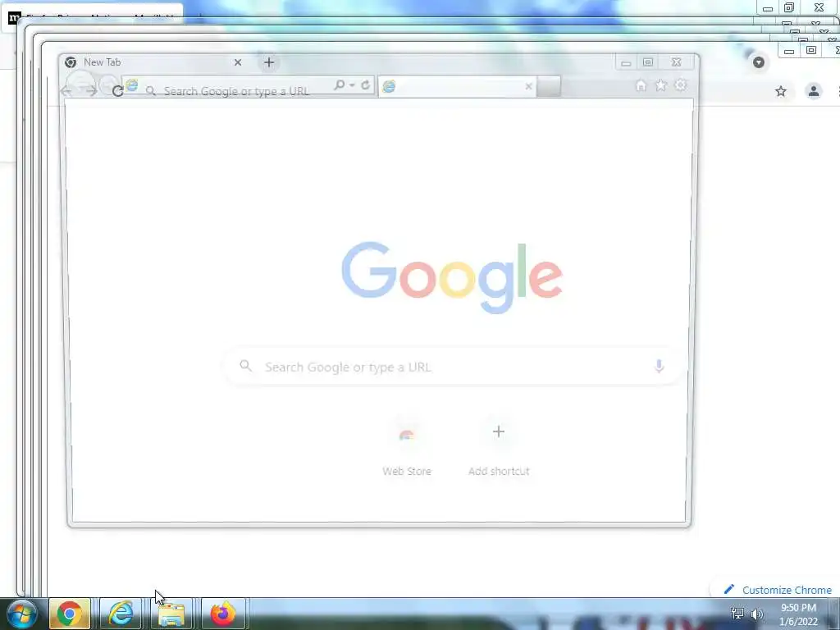840x630 pixels.
Task: Click the Firefox taskbar icon
Action: click(x=223, y=614)
